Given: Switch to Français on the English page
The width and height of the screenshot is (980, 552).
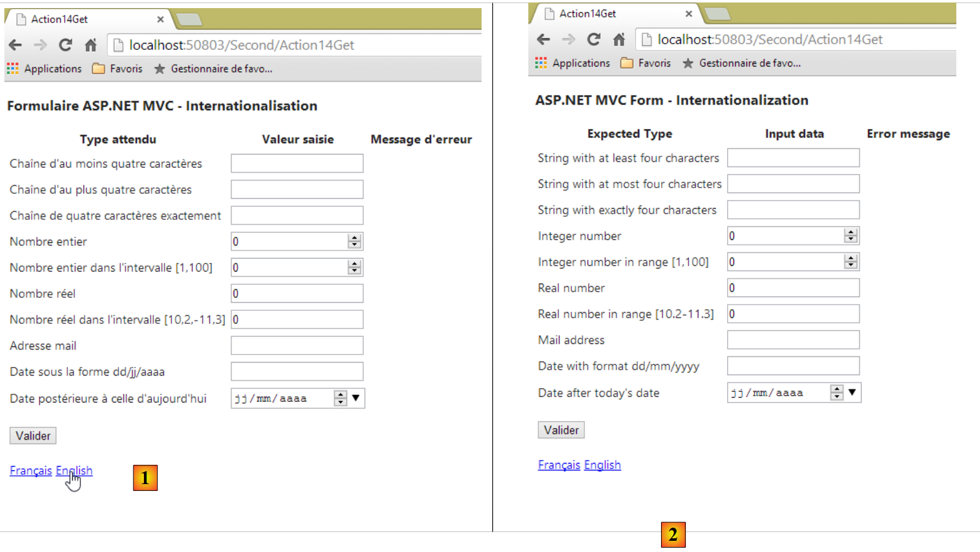Looking at the screenshot, I should tap(559, 465).
